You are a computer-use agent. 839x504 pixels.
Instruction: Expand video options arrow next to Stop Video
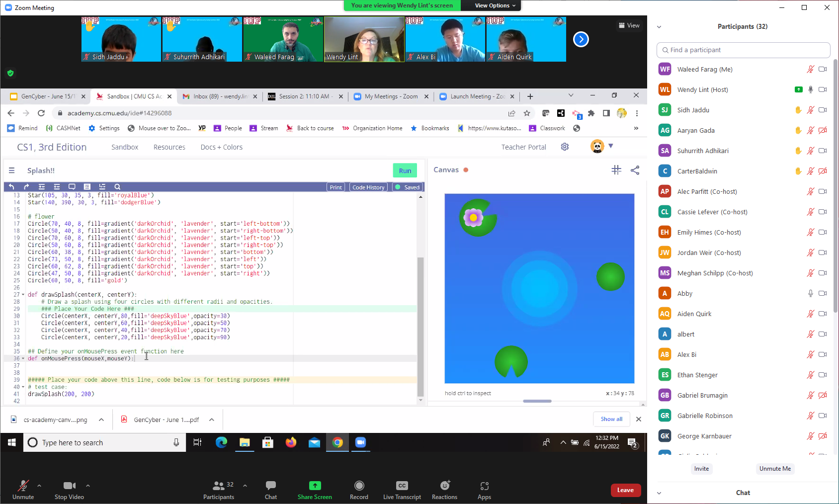coord(88,486)
